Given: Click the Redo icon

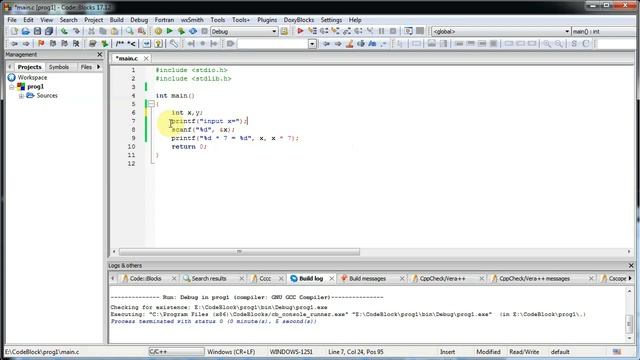Looking at the screenshot, I should pos(76,31).
